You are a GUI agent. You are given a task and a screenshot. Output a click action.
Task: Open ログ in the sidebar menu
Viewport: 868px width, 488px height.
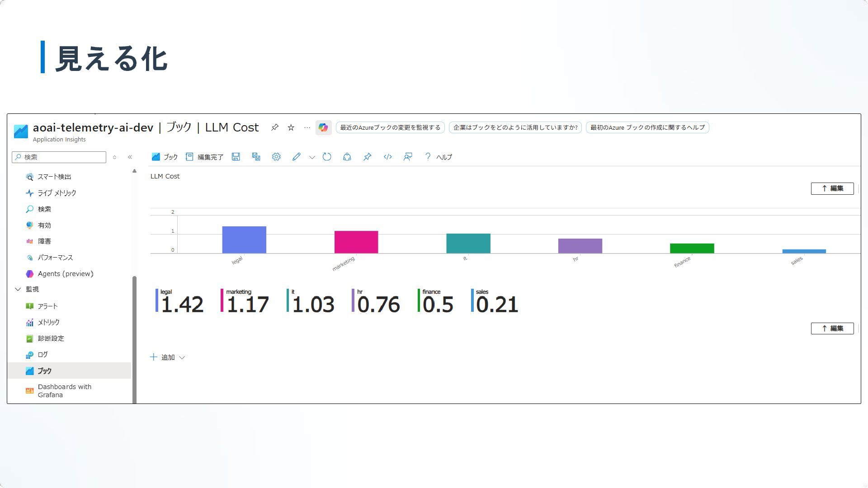42,355
